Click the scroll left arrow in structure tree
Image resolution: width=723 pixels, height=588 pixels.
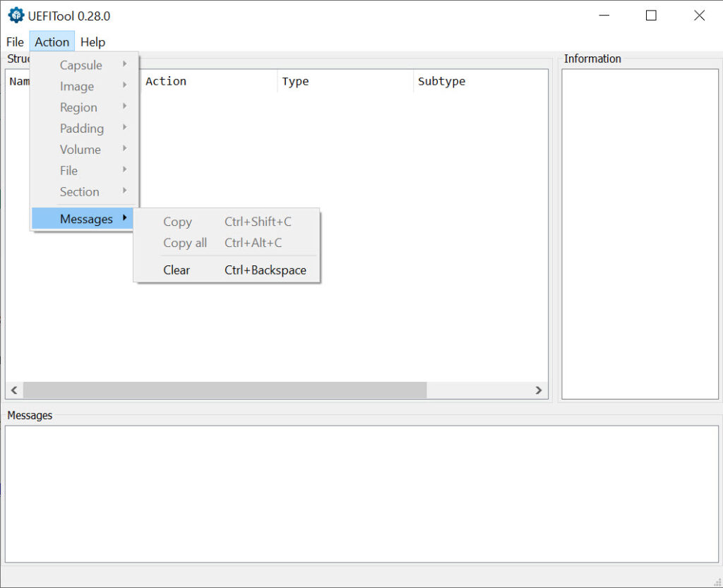tap(13, 390)
